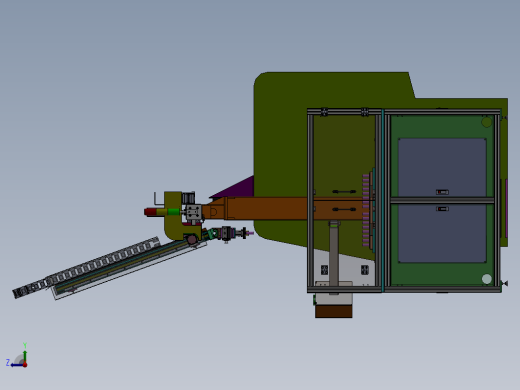Select the green segment on the actuator rod
Screen dimensions: 520x390
coord(174,212)
